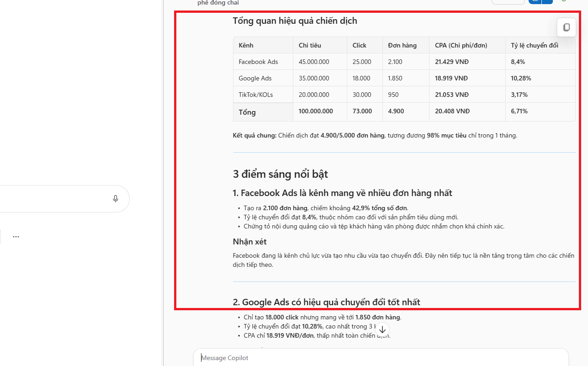Select the "2. Google Ads có hiệu quả…" heading

327,302
